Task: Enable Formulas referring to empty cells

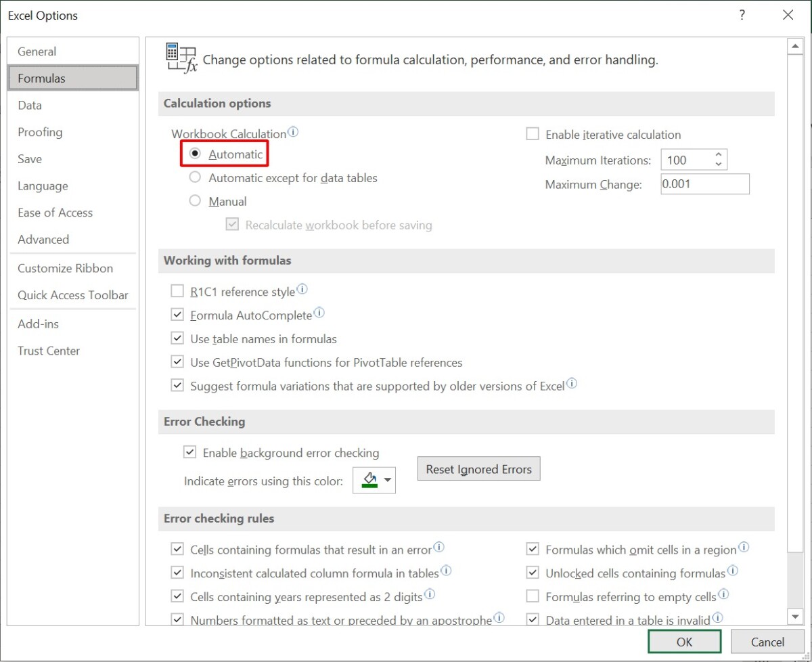Action: click(x=533, y=596)
